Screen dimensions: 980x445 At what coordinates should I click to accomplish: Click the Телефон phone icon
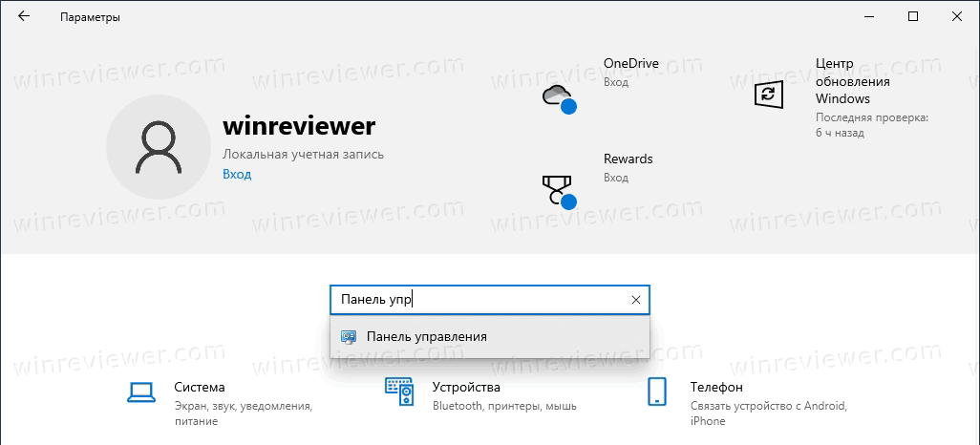656,392
